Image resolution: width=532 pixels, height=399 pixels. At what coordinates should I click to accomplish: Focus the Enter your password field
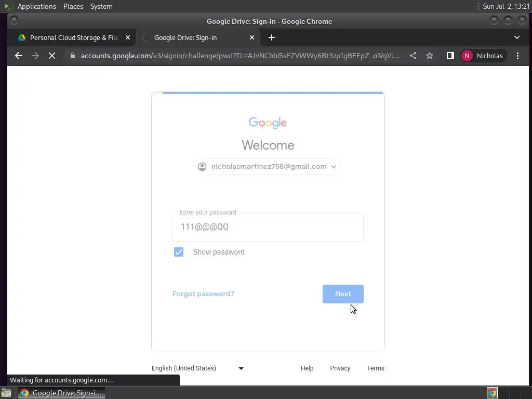tap(268, 227)
